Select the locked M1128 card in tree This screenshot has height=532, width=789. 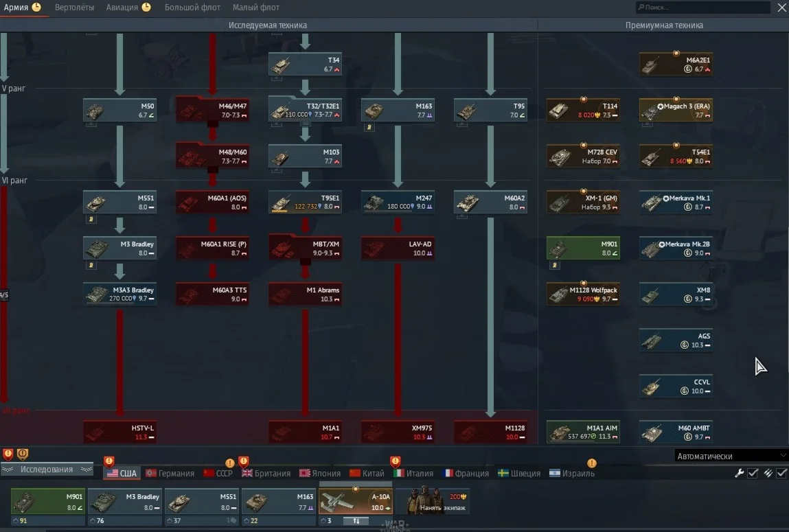pos(490,432)
